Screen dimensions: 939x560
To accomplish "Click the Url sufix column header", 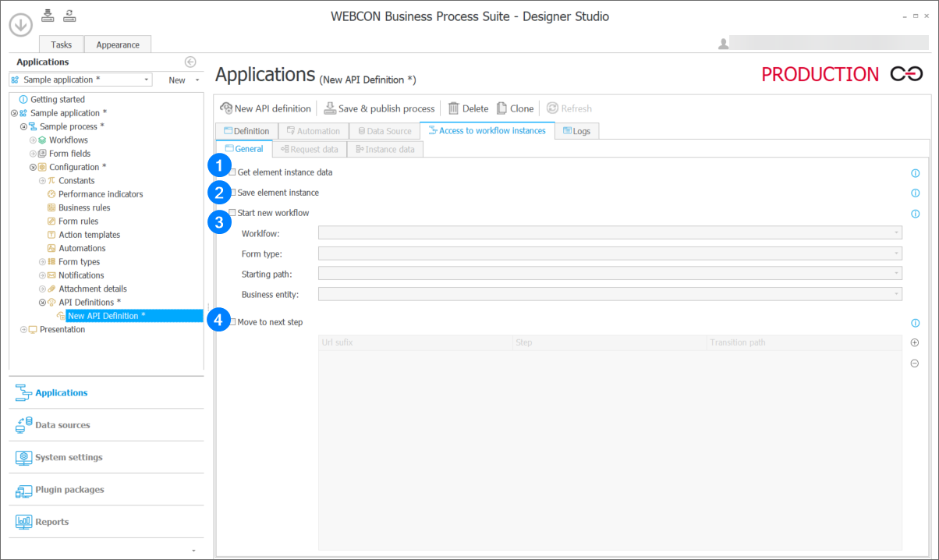I will tap(416, 342).
